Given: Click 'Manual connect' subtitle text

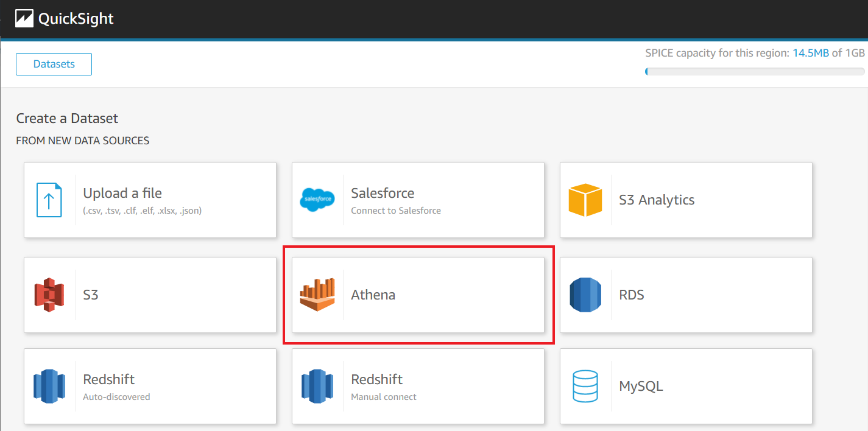Looking at the screenshot, I should [384, 397].
